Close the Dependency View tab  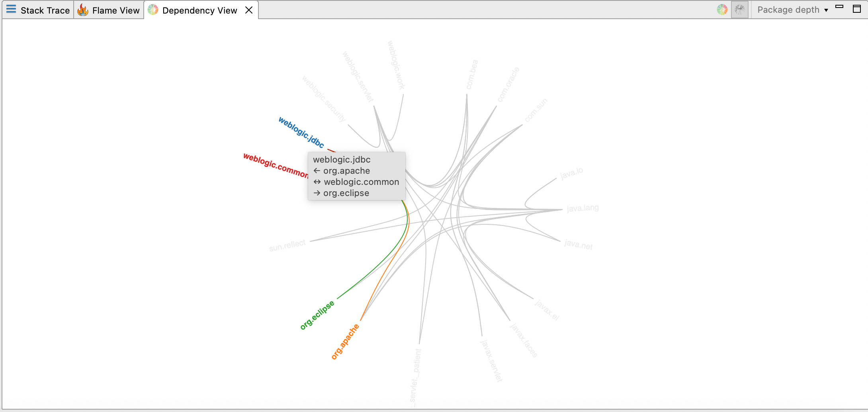[249, 10]
